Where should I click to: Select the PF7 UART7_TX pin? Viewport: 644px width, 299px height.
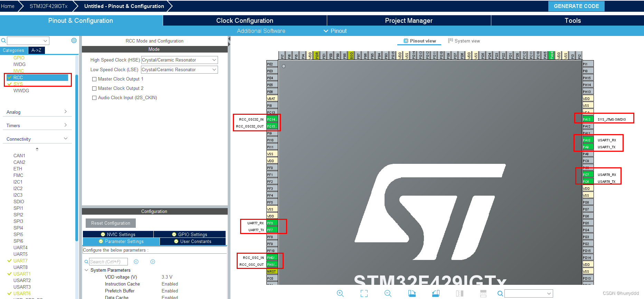click(x=272, y=230)
